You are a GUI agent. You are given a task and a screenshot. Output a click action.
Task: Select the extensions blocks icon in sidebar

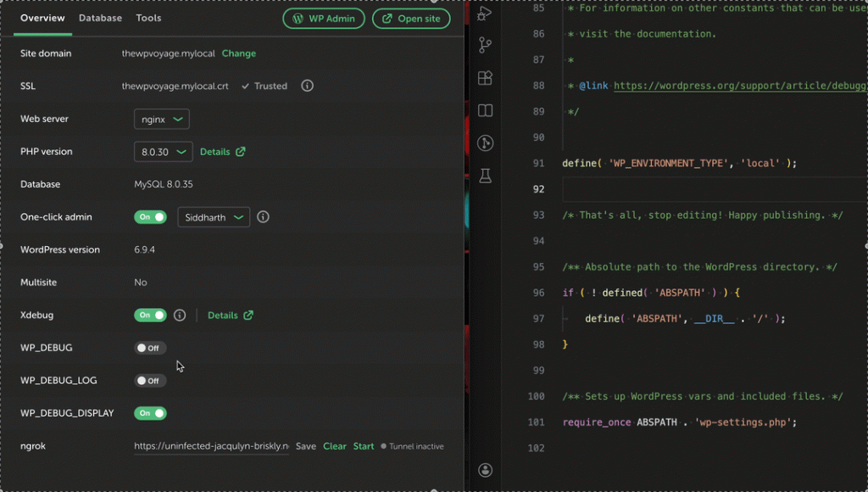point(485,77)
